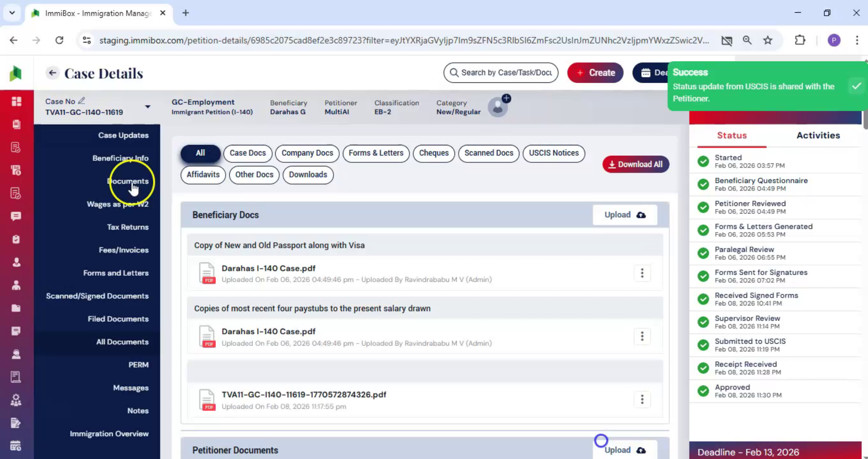868x459 pixels.
Task: Open the three-dot menu for paystubs Darahas I-140 Case.pdf
Action: [x=642, y=336]
